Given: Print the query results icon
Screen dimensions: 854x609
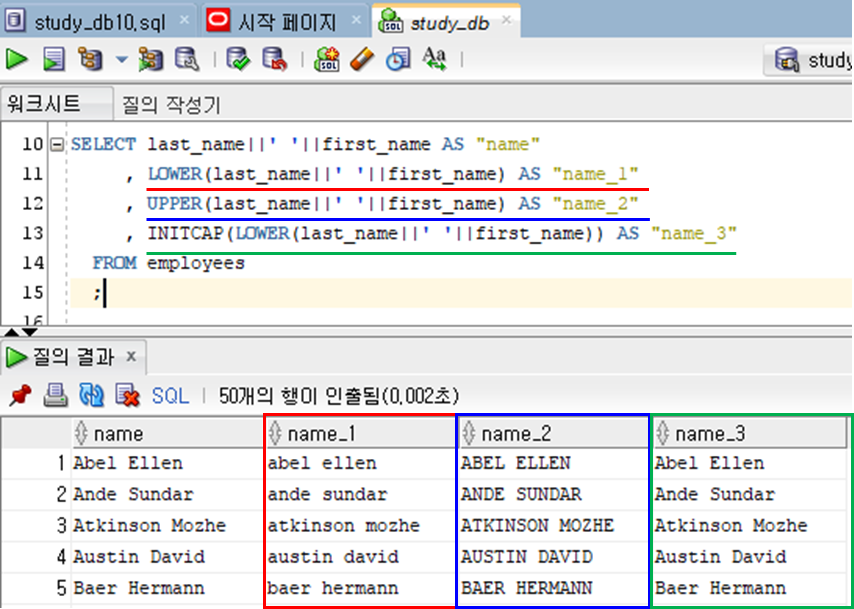Looking at the screenshot, I should [x=55, y=395].
